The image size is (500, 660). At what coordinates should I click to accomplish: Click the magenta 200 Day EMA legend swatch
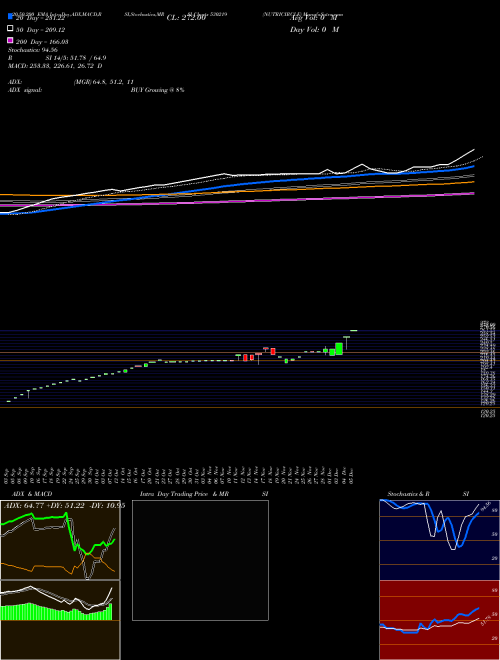click(10, 40)
